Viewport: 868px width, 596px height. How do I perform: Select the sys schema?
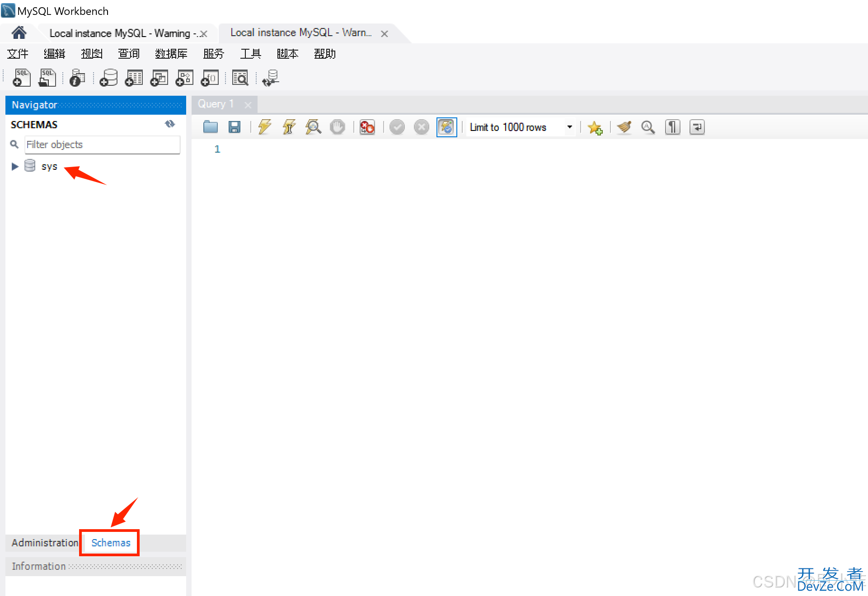(49, 166)
